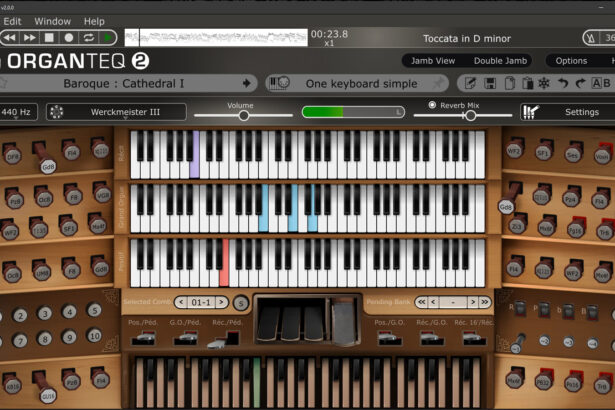615x410 pixels.
Task: Open the Help menu
Action: [94, 21]
